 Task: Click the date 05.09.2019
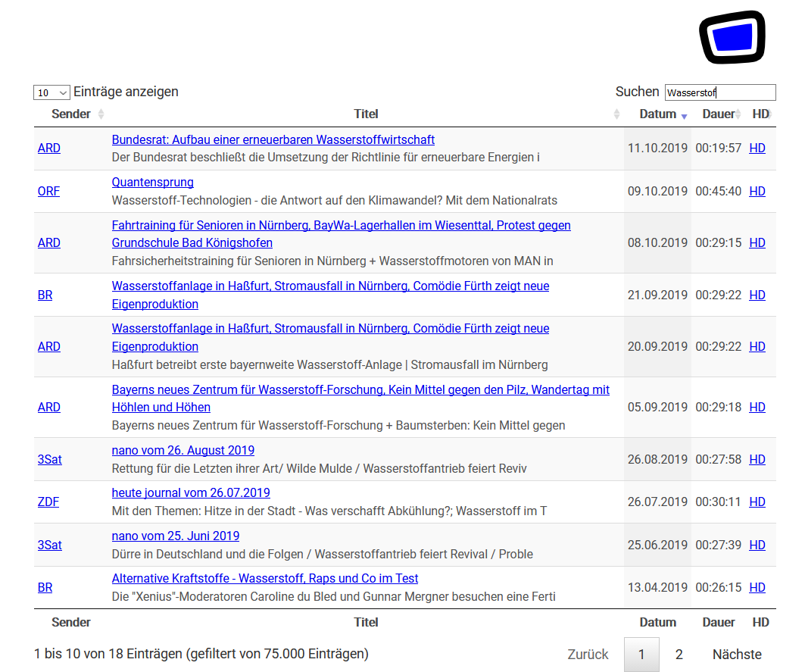(657, 407)
